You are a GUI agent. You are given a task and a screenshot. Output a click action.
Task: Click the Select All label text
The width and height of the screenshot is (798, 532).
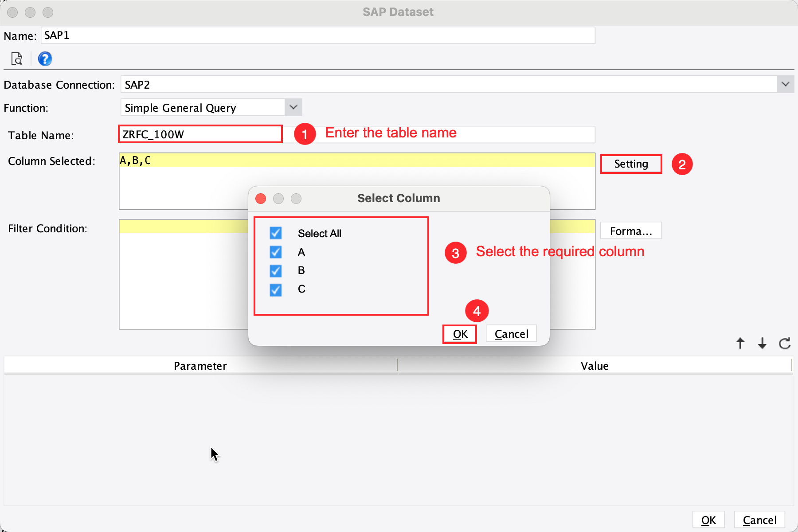pyautogui.click(x=319, y=233)
